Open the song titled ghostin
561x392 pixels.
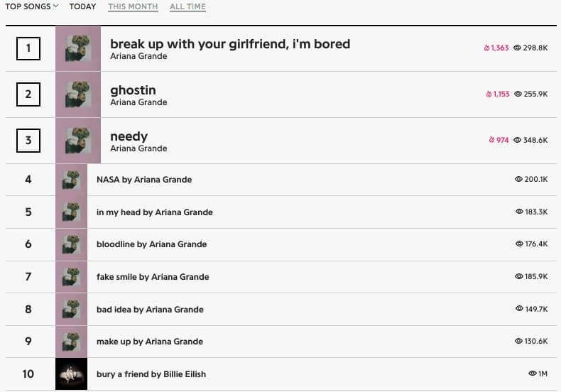(x=133, y=90)
